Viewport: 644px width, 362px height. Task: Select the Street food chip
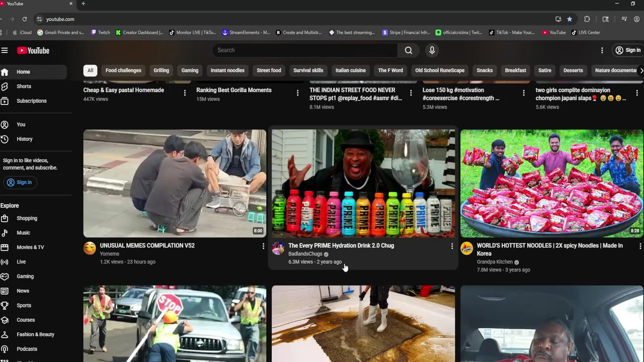point(269,70)
